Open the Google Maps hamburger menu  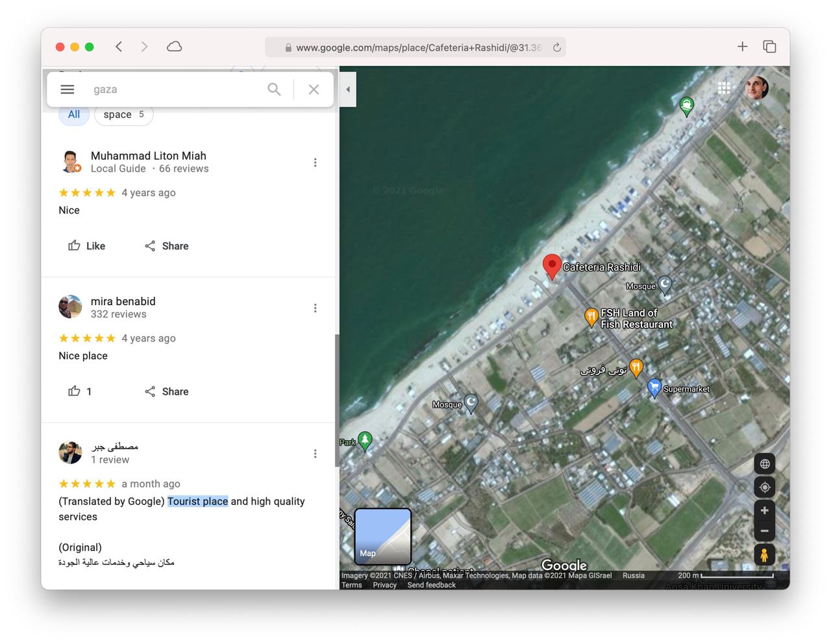click(x=68, y=90)
